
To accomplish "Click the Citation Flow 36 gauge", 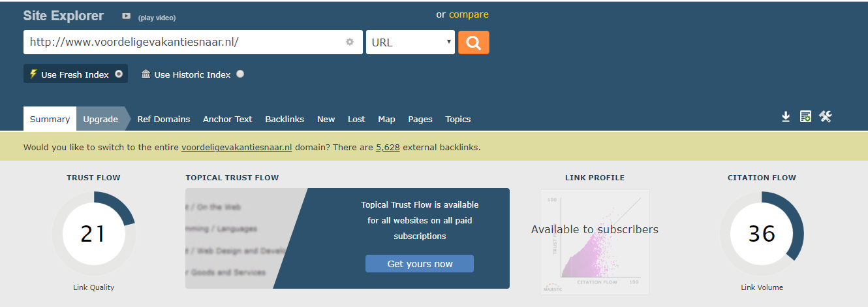I will (762, 234).
